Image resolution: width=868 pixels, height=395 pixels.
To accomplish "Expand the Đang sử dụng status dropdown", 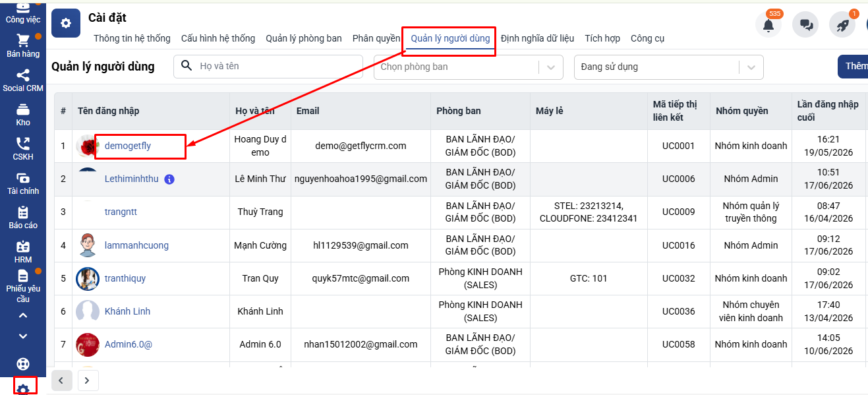I will point(751,67).
